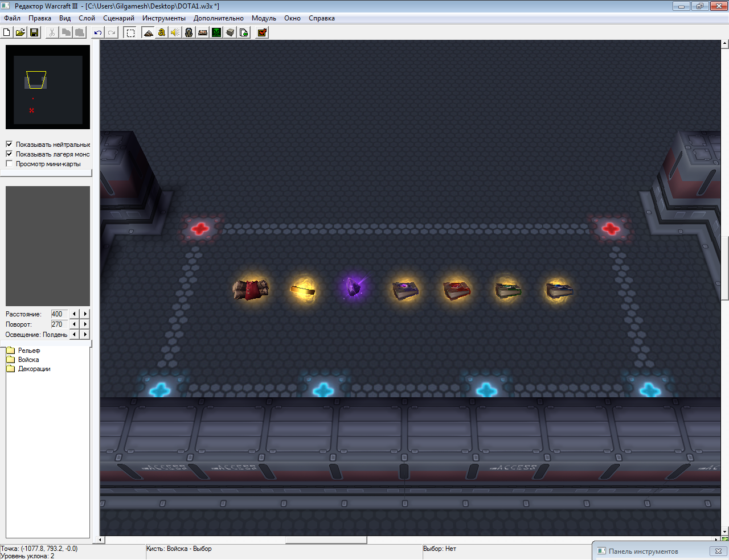Open a map file via the toolbar folder icon
Screen dimensions: 729x560
pos(21,32)
